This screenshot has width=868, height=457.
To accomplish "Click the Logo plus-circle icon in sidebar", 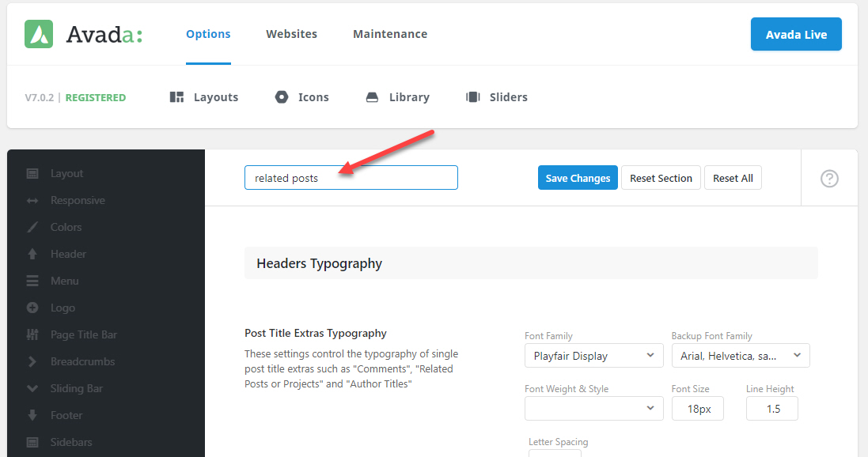I will (32, 308).
